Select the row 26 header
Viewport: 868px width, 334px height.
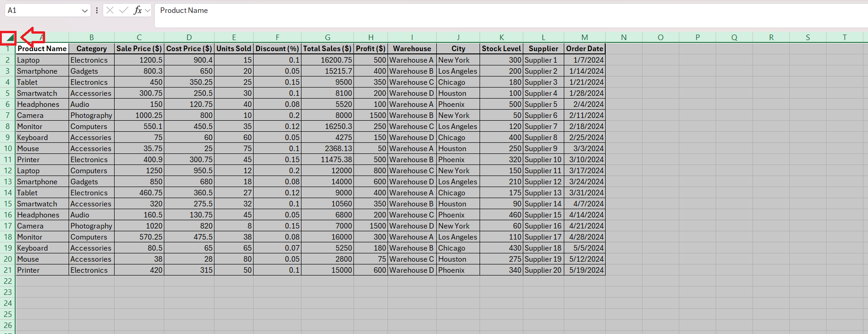coord(8,325)
